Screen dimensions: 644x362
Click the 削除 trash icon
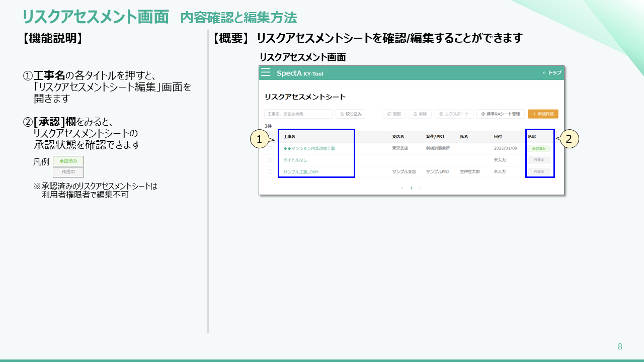click(415, 114)
